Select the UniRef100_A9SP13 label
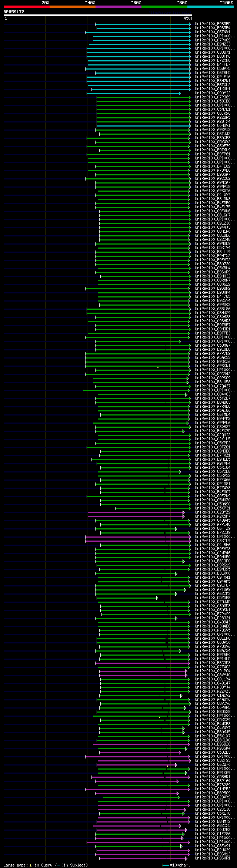Viewport: 237px width, 868px height. 213,129
